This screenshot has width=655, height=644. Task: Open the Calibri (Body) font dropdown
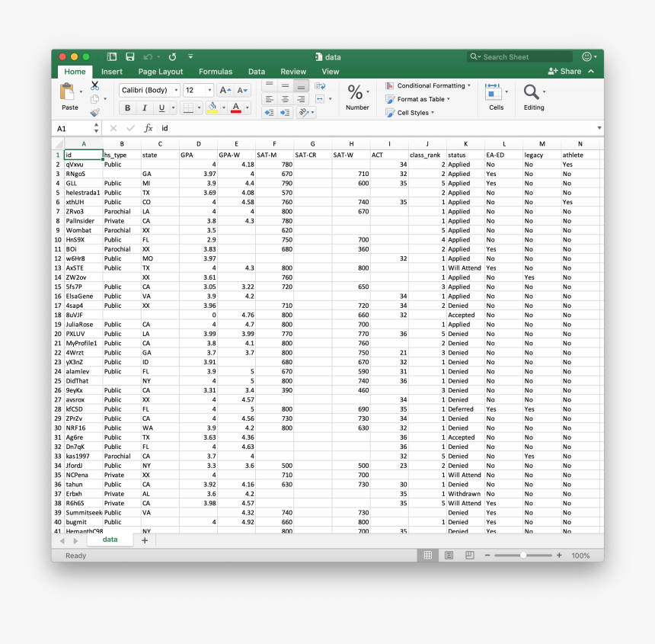click(176, 90)
